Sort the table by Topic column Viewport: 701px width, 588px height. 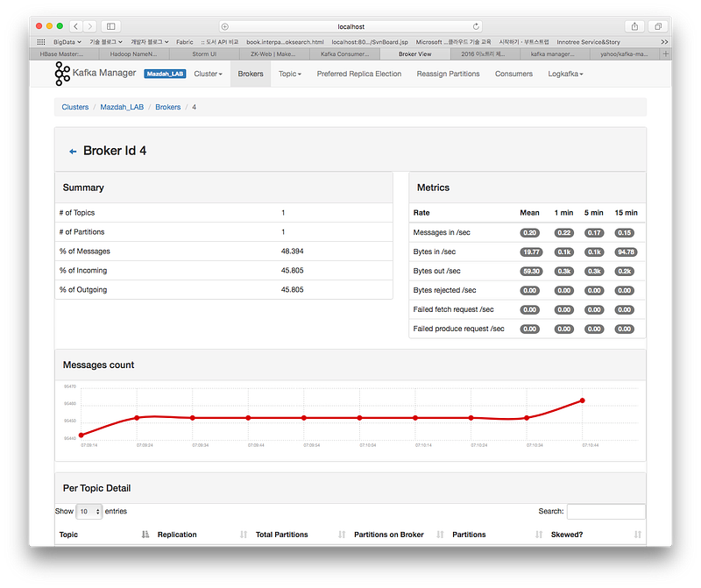145,535
